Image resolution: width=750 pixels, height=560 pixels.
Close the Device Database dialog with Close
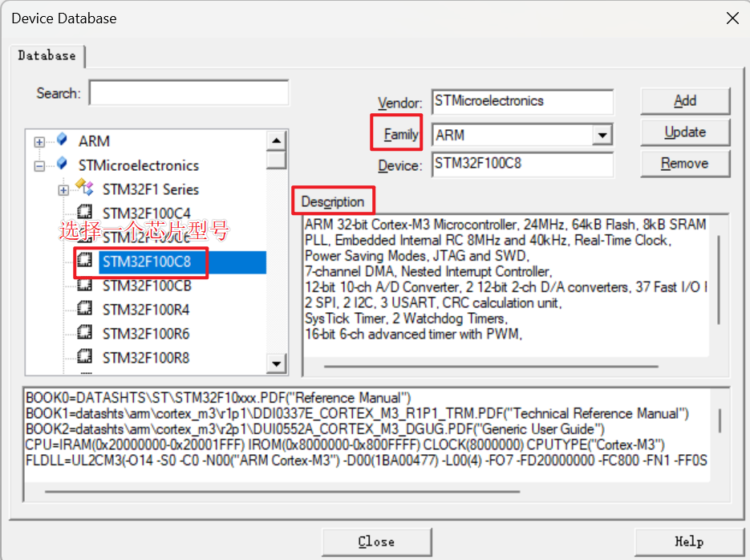click(x=377, y=542)
